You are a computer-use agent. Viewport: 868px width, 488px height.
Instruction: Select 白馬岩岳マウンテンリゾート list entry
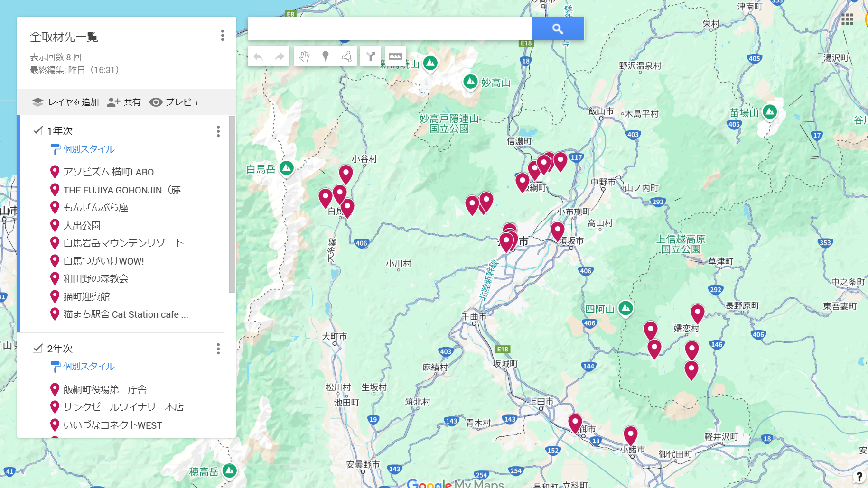pos(124,243)
